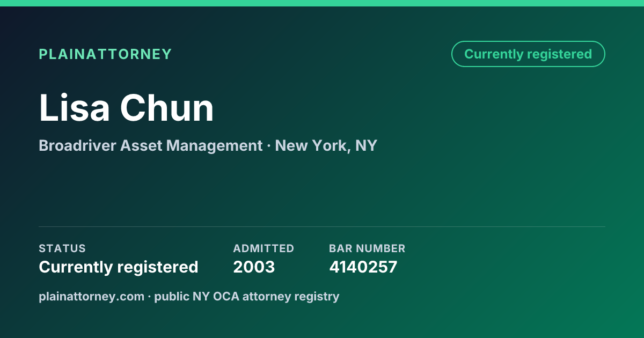
Task: Open the plainattorney.com footer link
Action: [x=91, y=296]
